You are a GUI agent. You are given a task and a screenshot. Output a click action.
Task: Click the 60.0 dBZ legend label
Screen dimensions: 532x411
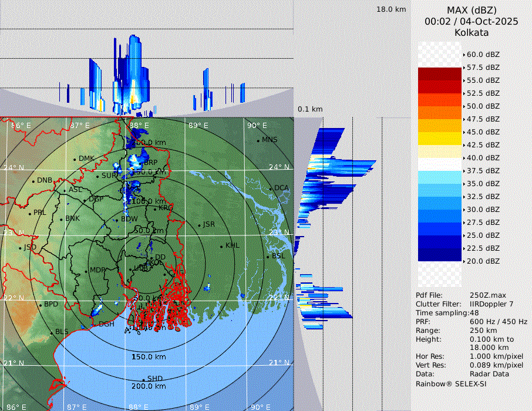click(483, 55)
